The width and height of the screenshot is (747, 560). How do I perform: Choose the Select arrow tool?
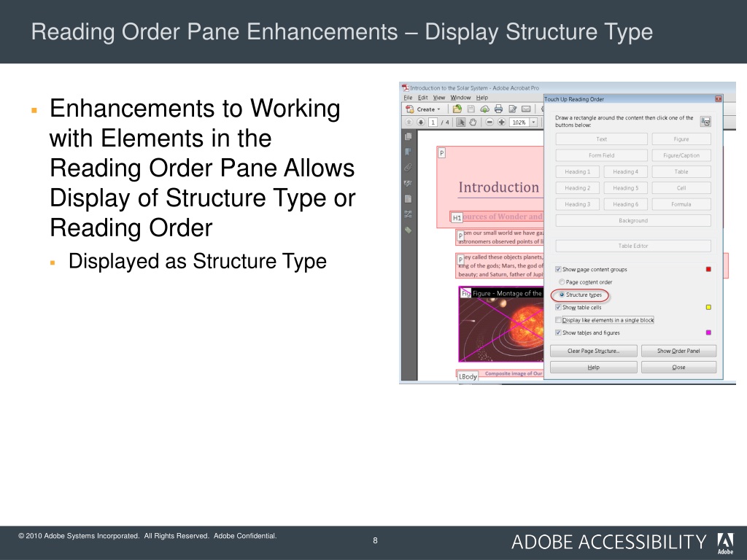tap(461, 122)
